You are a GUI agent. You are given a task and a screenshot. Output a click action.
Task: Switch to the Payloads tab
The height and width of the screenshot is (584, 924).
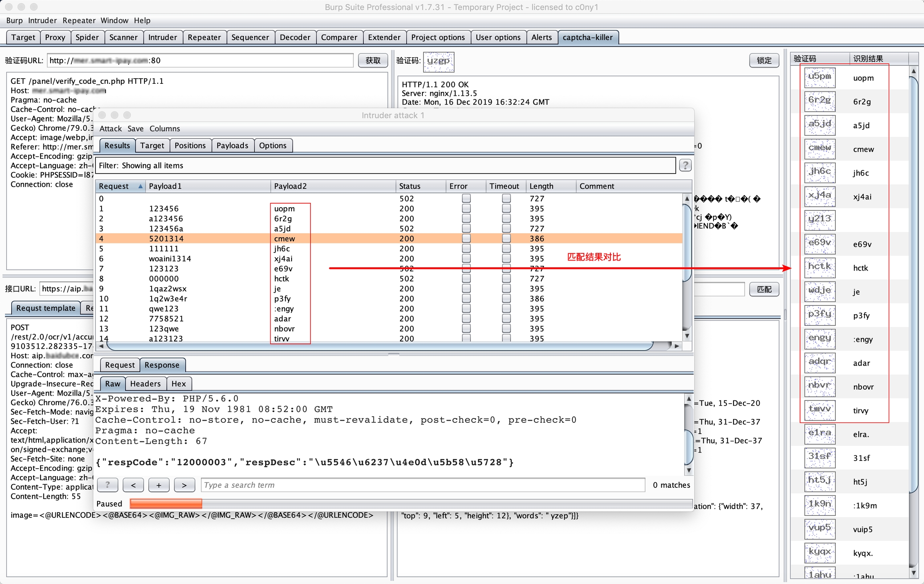coord(232,145)
